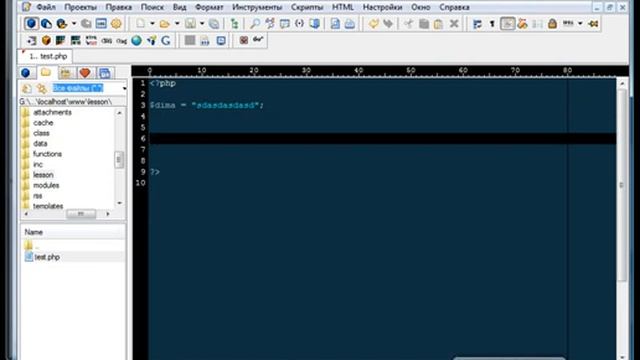This screenshot has height=360, width=640.
Task: Switch to the blue ball sidebar tab
Action: [26, 73]
